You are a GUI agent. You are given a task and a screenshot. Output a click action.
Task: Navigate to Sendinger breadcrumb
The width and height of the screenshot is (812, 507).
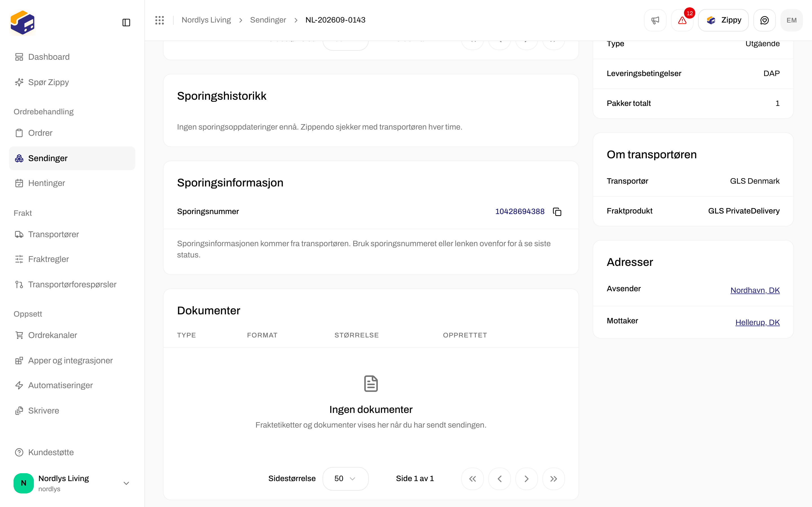268,20
